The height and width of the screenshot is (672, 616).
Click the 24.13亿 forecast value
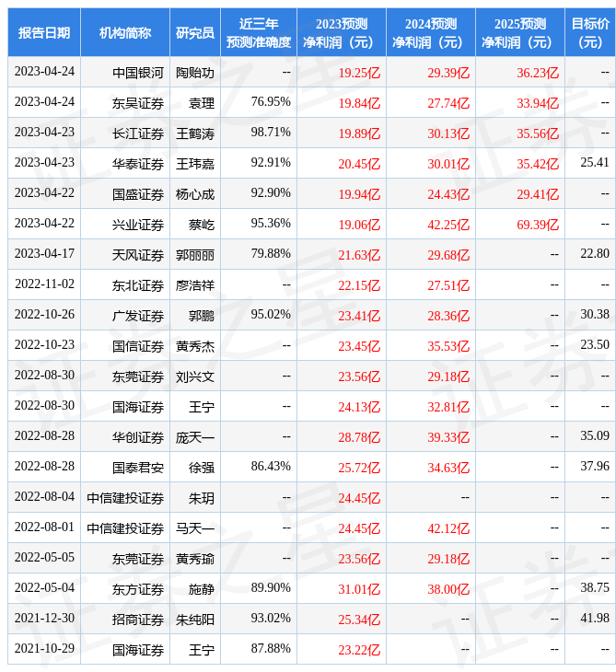[x=359, y=407]
